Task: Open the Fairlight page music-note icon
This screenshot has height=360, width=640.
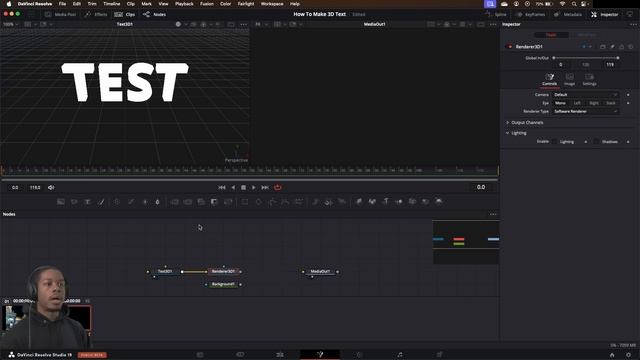Action: [x=400, y=354]
